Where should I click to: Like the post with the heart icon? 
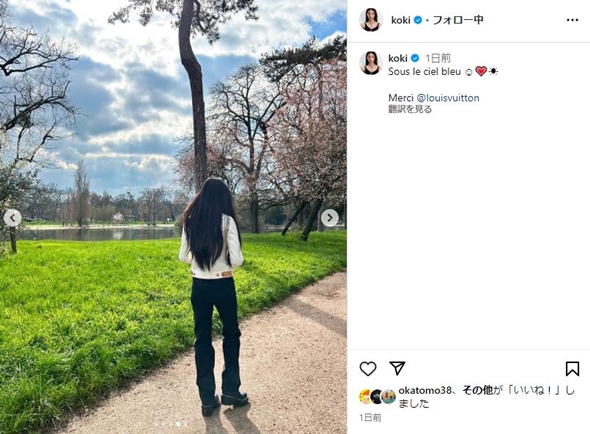click(x=368, y=369)
